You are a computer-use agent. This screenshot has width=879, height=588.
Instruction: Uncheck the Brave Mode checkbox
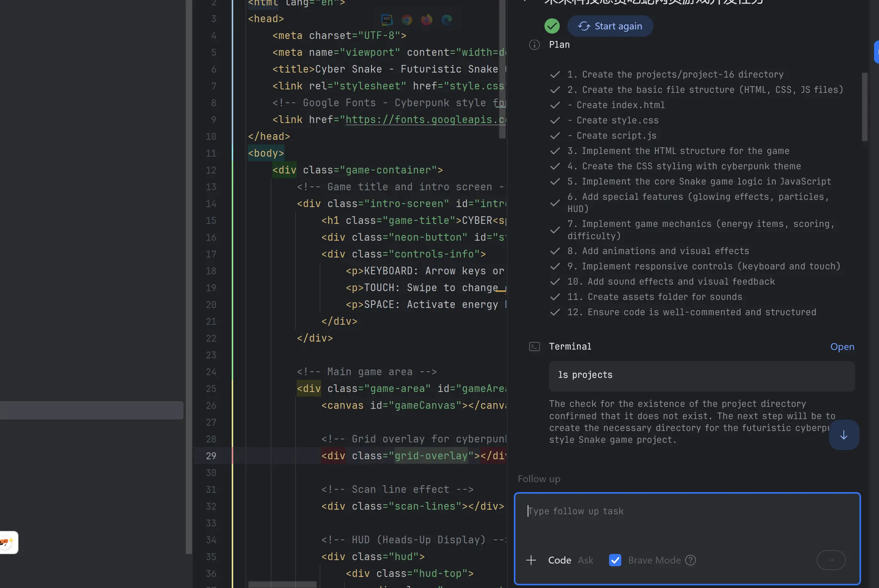pos(615,560)
